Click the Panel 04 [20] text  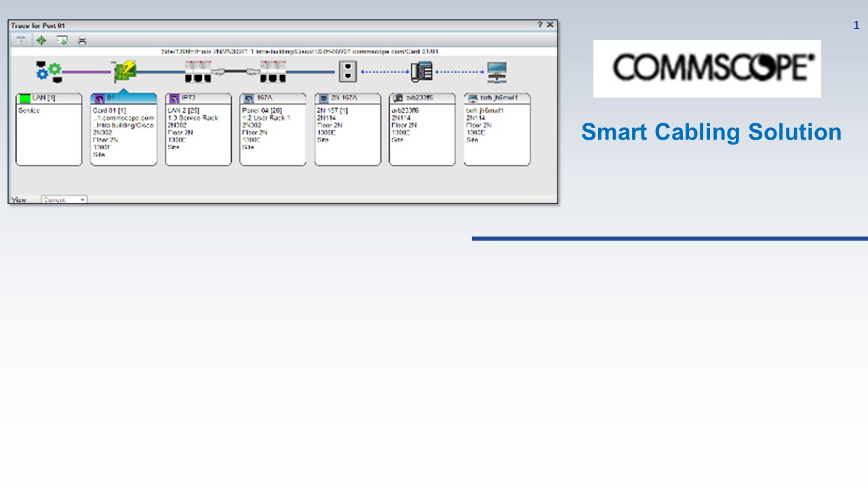[262, 110]
